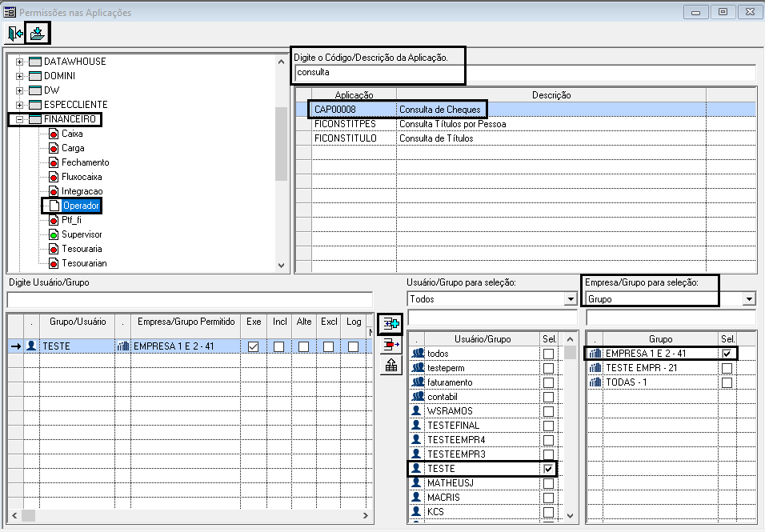Click the Grupo/Usuário column header

tap(77, 325)
